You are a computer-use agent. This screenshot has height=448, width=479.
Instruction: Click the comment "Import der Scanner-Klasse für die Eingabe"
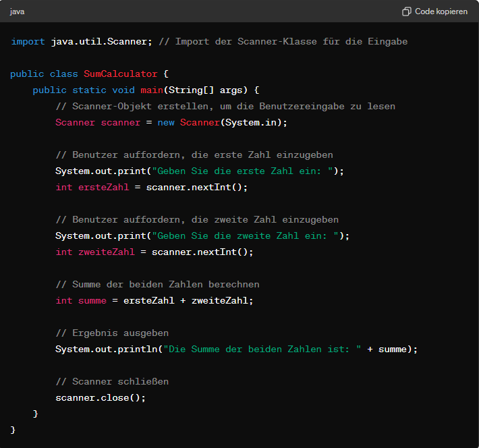click(283, 42)
